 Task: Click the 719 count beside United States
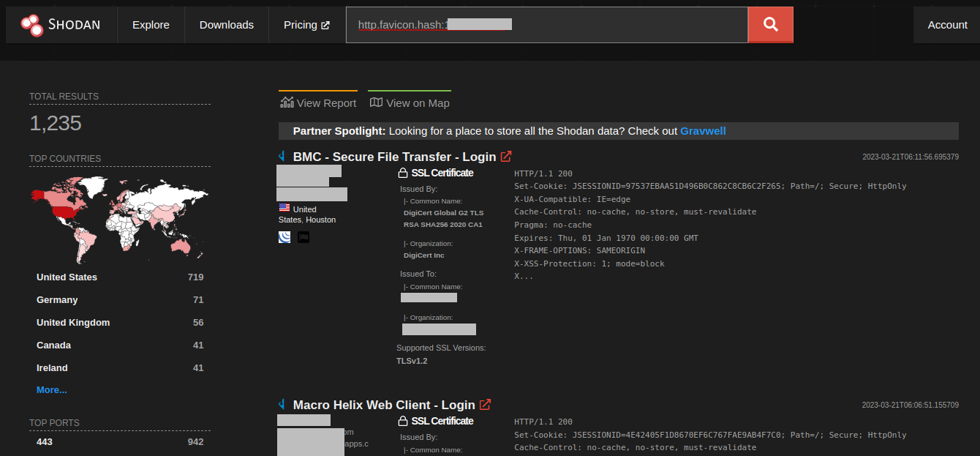click(x=195, y=277)
